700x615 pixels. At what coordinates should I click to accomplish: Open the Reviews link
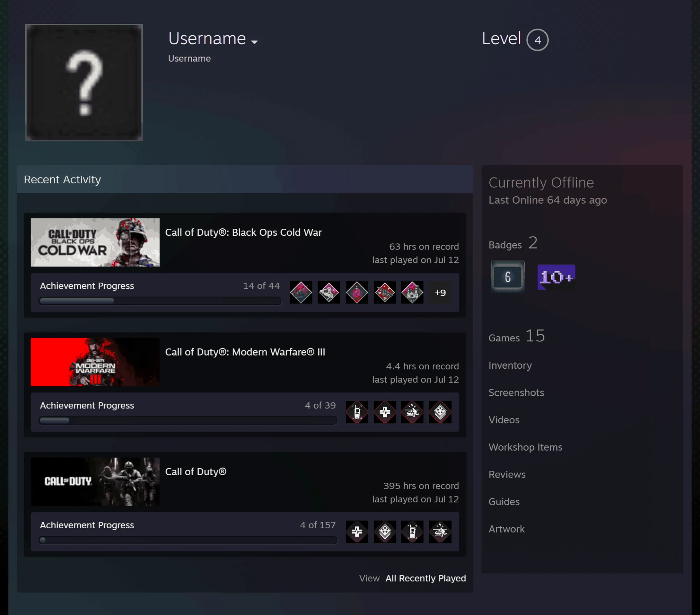pyautogui.click(x=507, y=474)
